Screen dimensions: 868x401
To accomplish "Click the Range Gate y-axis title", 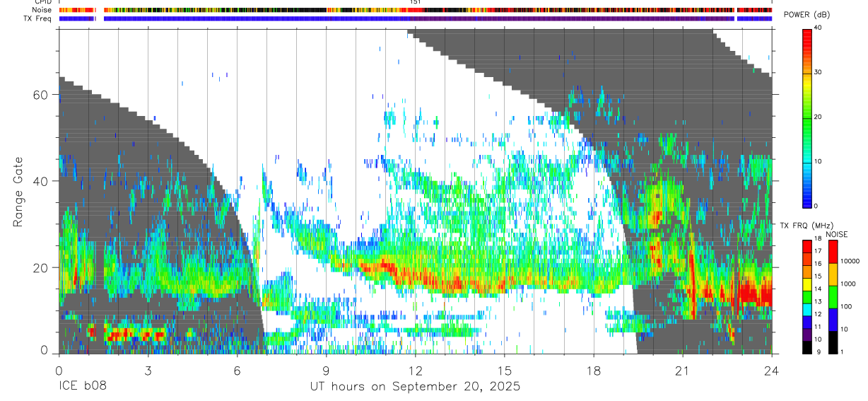I will (x=18, y=192).
